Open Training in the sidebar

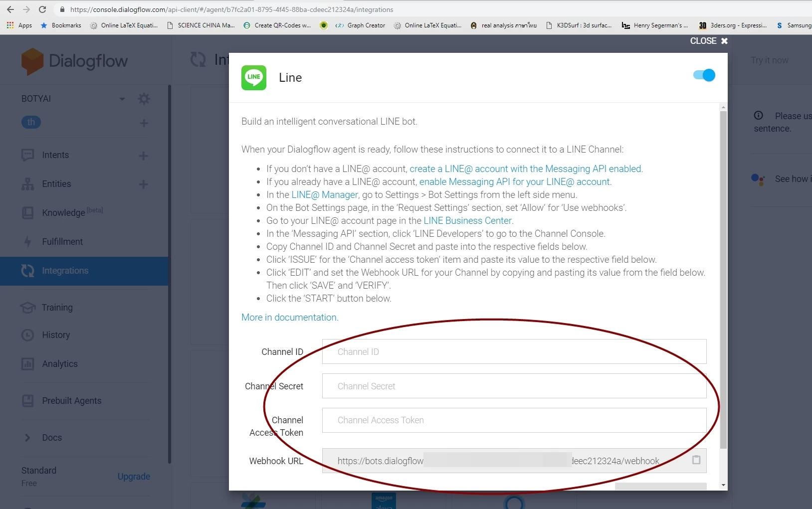coord(57,308)
